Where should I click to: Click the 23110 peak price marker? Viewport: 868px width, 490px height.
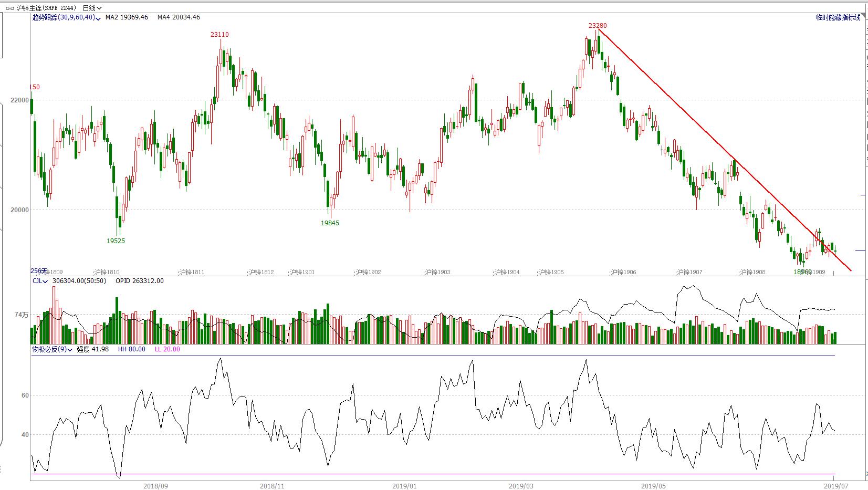(x=219, y=35)
